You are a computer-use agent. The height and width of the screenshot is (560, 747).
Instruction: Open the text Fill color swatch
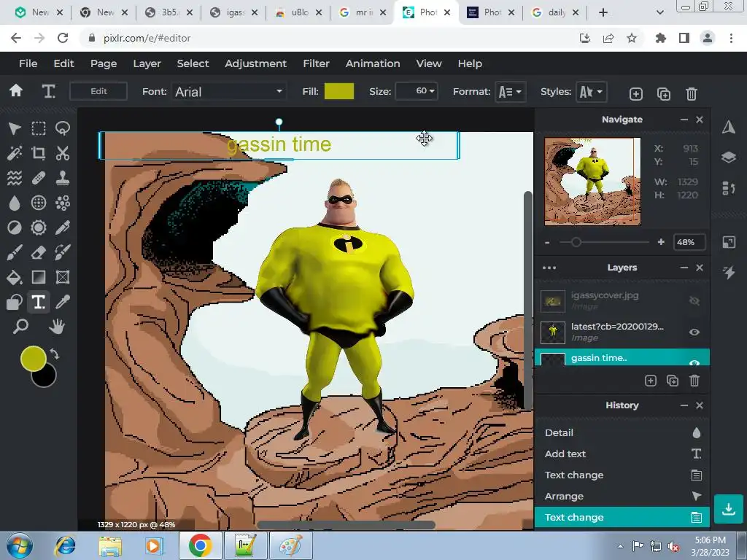tap(339, 91)
